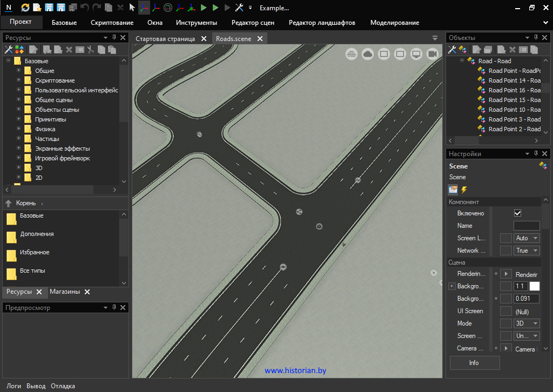This screenshot has height=392, width=553.
Task: Uncheck the Включено checkbox
Action: click(x=517, y=213)
